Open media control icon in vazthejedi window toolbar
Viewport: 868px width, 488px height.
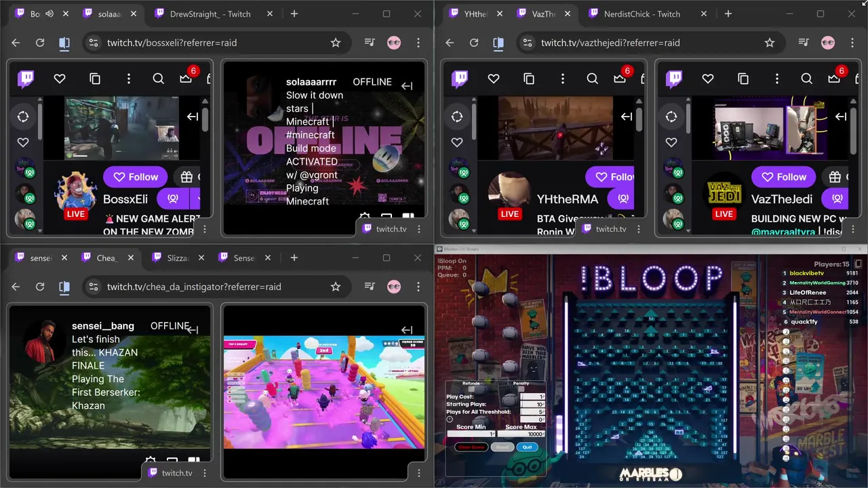coord(804,43)
